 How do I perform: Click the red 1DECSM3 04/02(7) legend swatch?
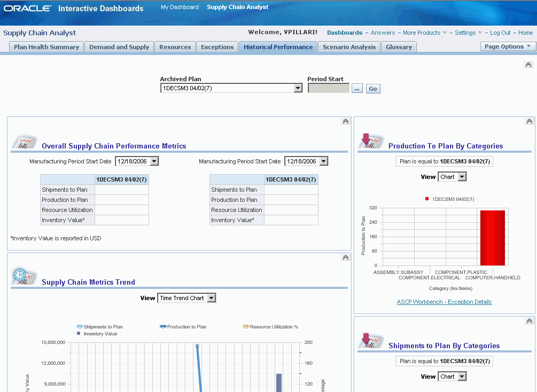pos(427,199)
